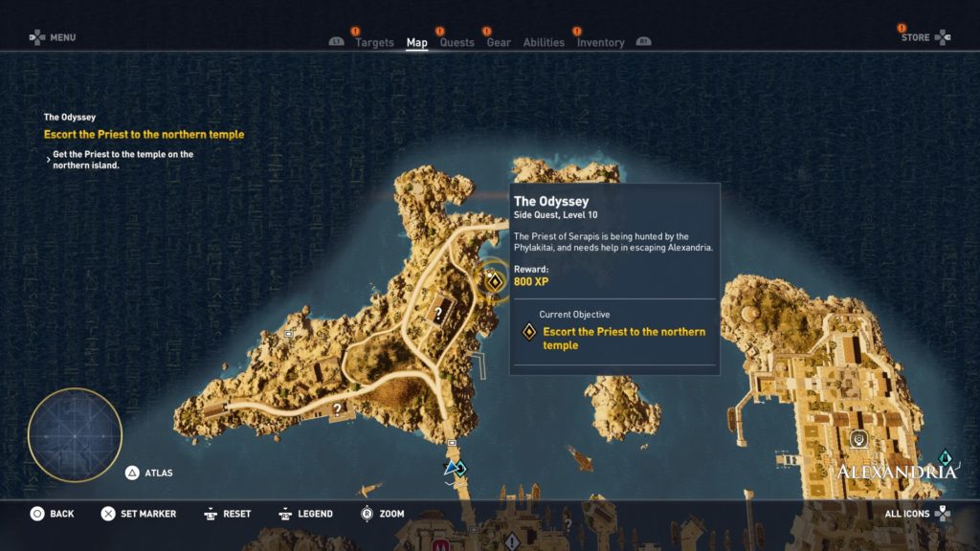Click the ZOOM label

[391, 514]
